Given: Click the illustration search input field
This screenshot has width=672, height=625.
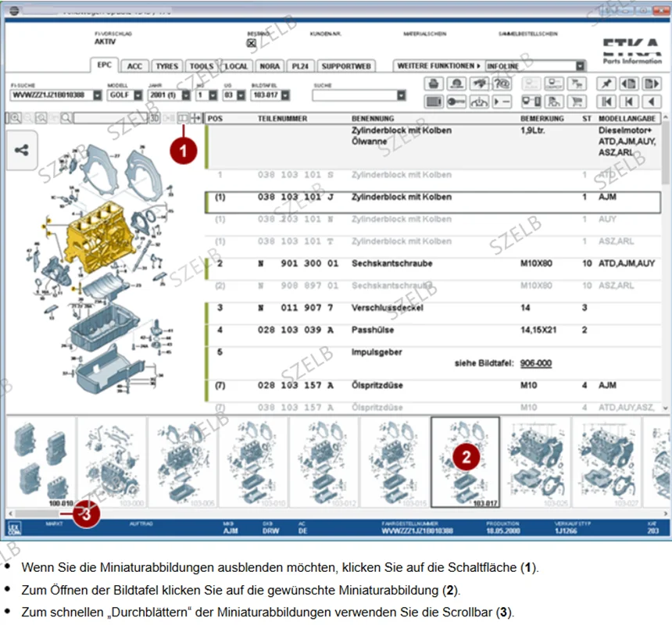Looking at the screenshot, I should coord(111,118).
